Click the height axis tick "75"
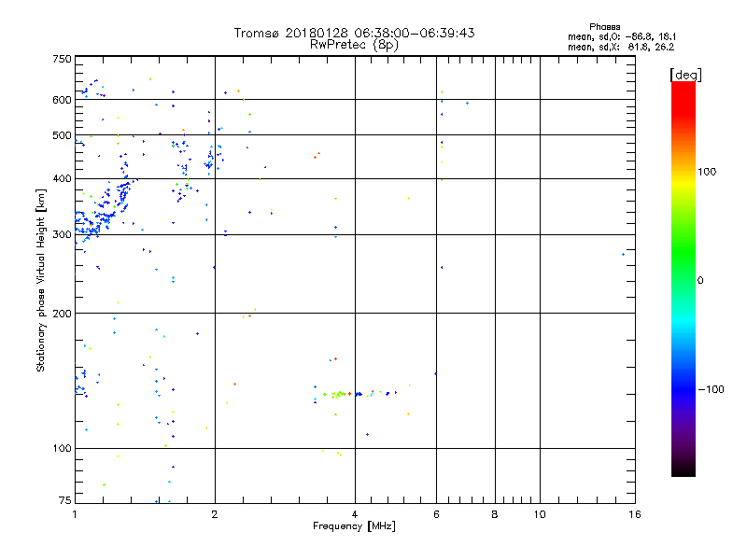This screenshot has height=560, width=747. click(x=64, y=500)
